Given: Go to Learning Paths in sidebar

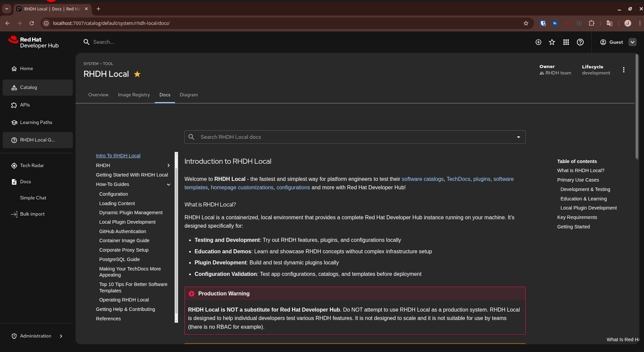Looking at the screenshot, I should point(36,122).
